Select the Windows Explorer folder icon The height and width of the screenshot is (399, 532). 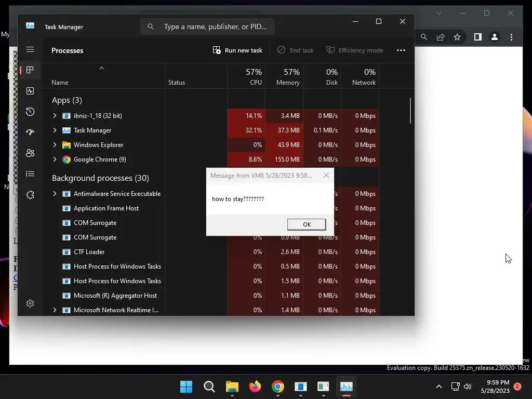66,145
